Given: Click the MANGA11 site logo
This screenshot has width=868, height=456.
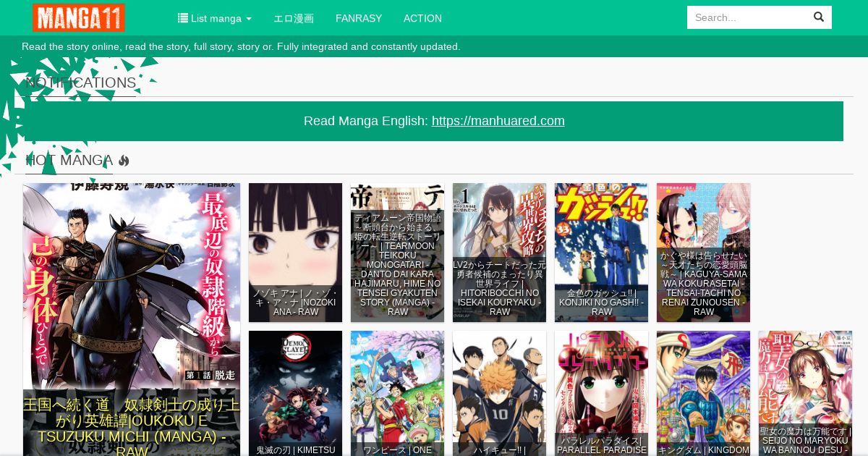Looking at the screenshot, I should (x=79, y=17).
